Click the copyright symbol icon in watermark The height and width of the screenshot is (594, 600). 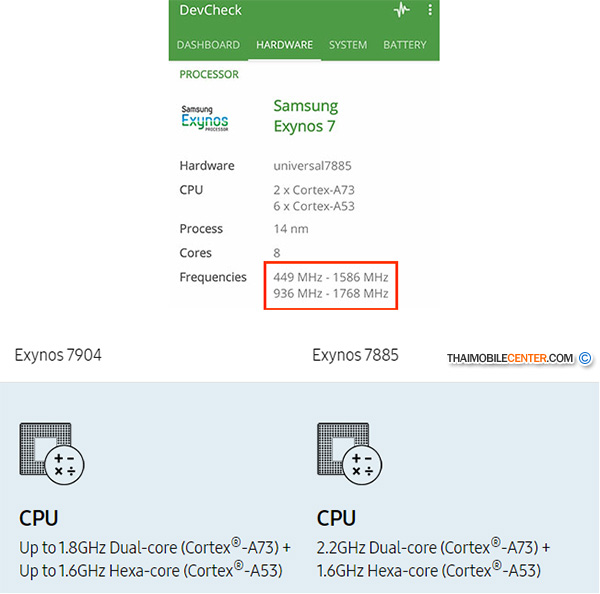586,357
